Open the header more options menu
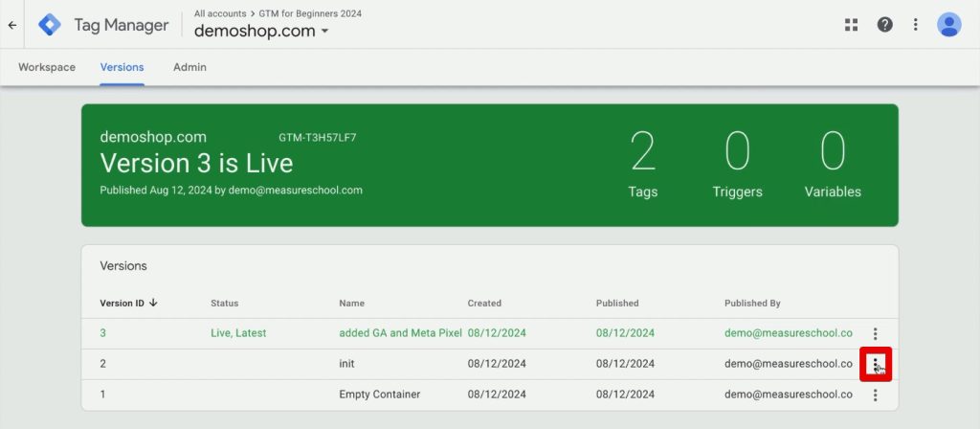The height and width of the screenshot is (429, 980). (x=915, y=24)
